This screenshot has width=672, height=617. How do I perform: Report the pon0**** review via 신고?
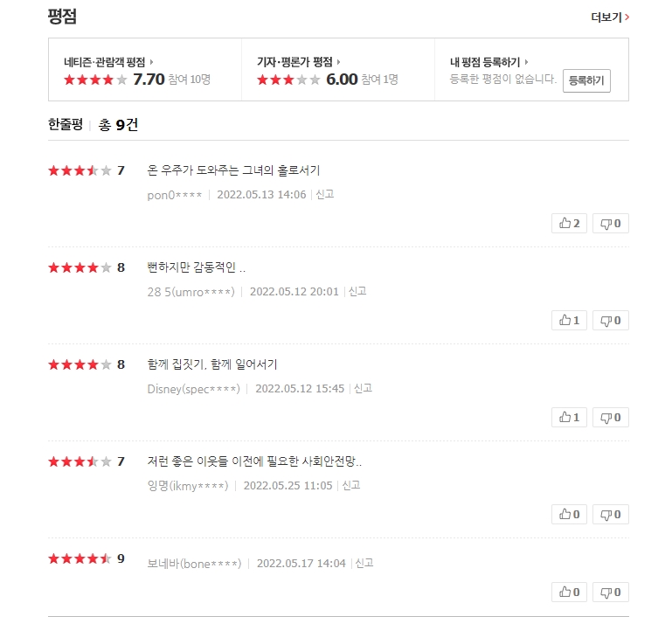pyautogui.click(x=325, y=194)
